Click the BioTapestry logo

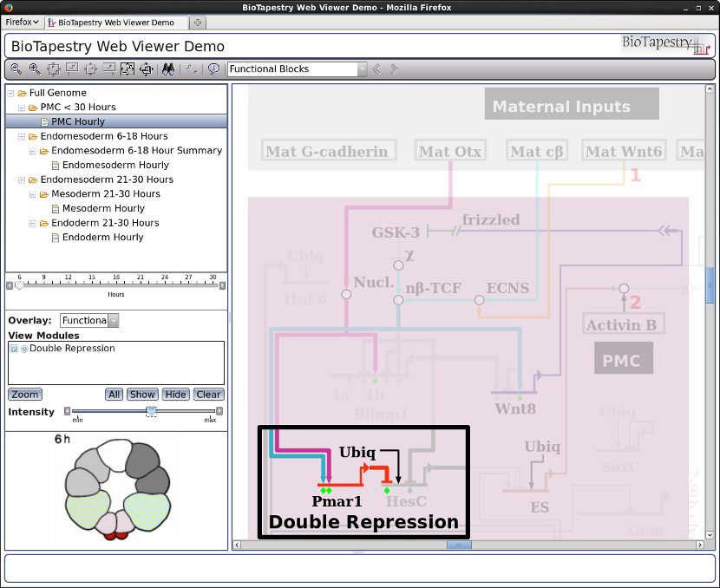point(665,45)
